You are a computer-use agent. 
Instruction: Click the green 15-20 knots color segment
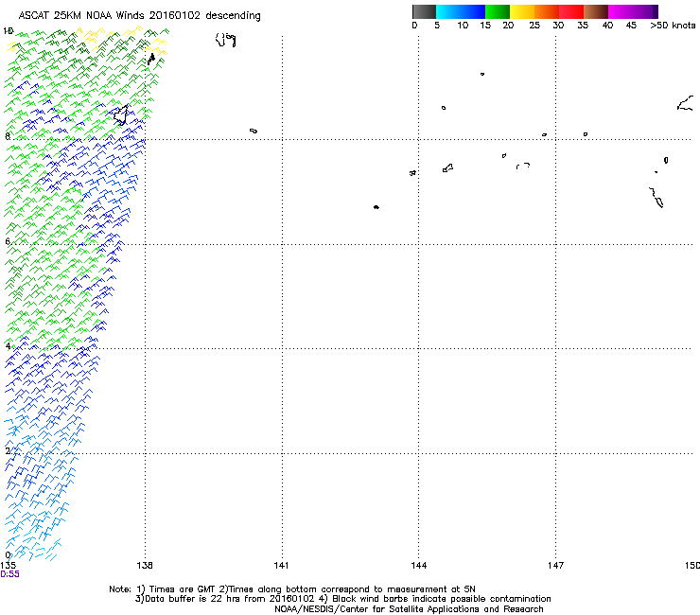coord(498,11)
